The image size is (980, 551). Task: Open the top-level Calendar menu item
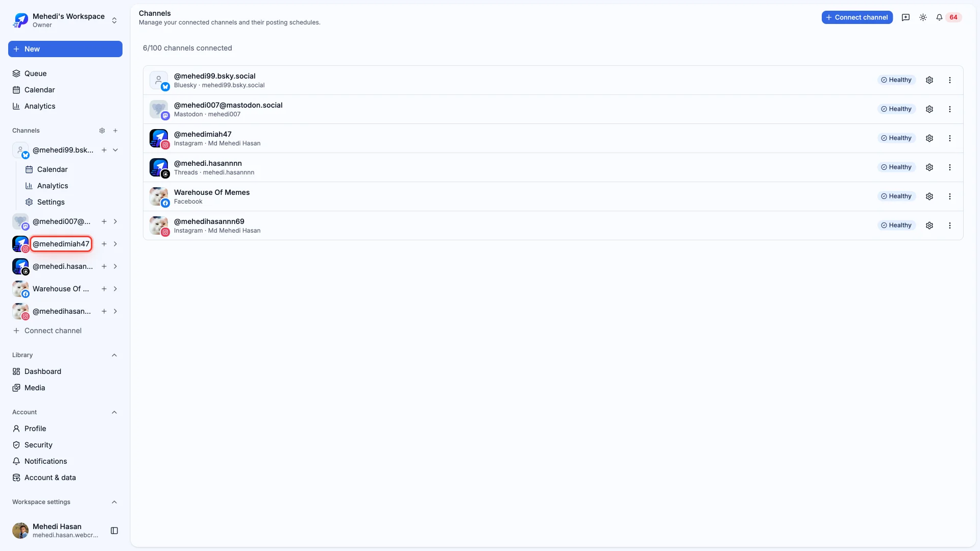coord(65,90)
